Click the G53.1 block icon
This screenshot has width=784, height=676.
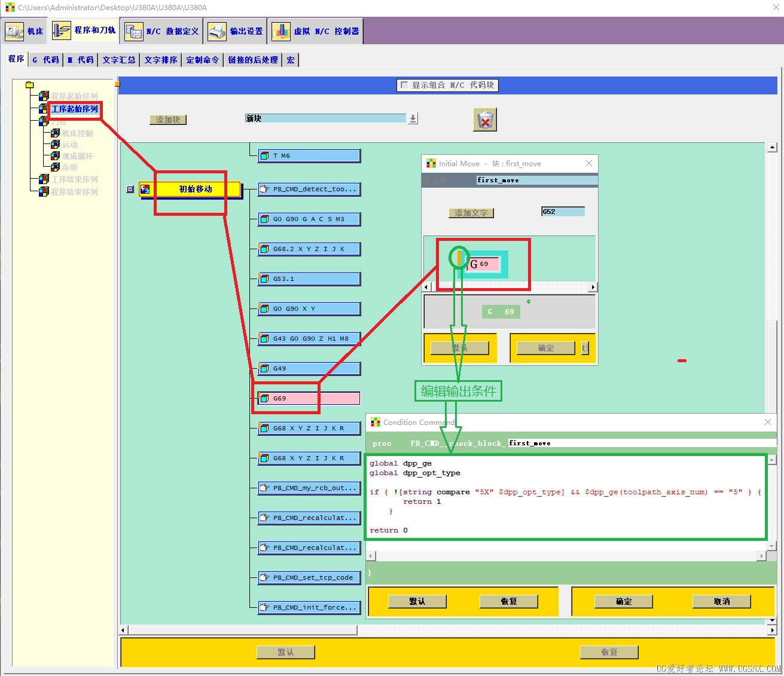264,279
